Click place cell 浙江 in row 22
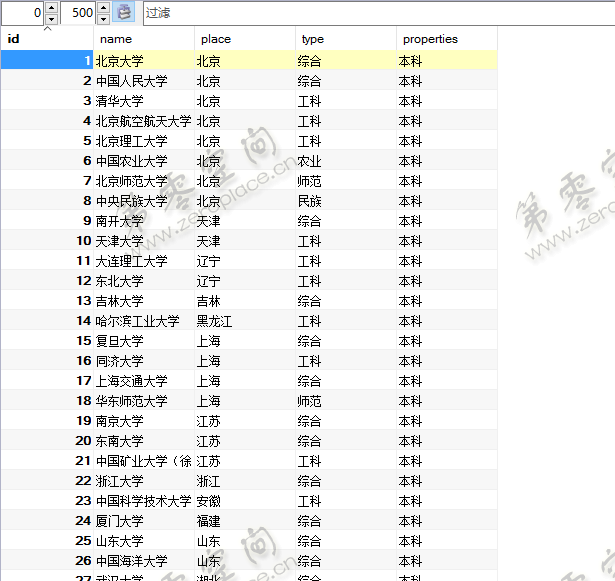This screenshot has height=581, width=615. coord(245,481)
